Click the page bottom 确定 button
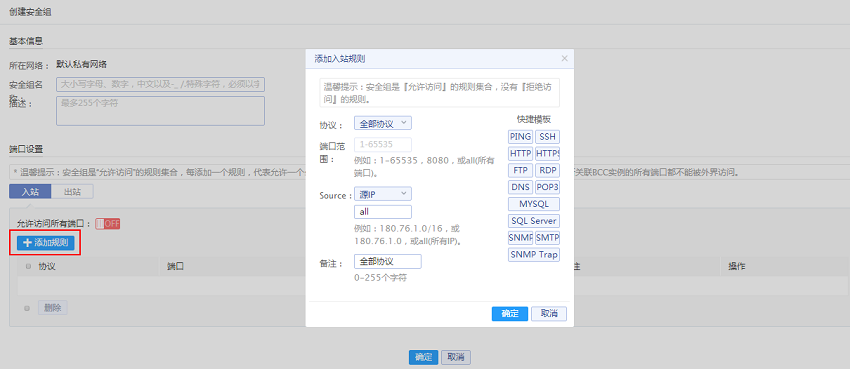The height and width of the screenshot is (369, 850). coord(423,357)
